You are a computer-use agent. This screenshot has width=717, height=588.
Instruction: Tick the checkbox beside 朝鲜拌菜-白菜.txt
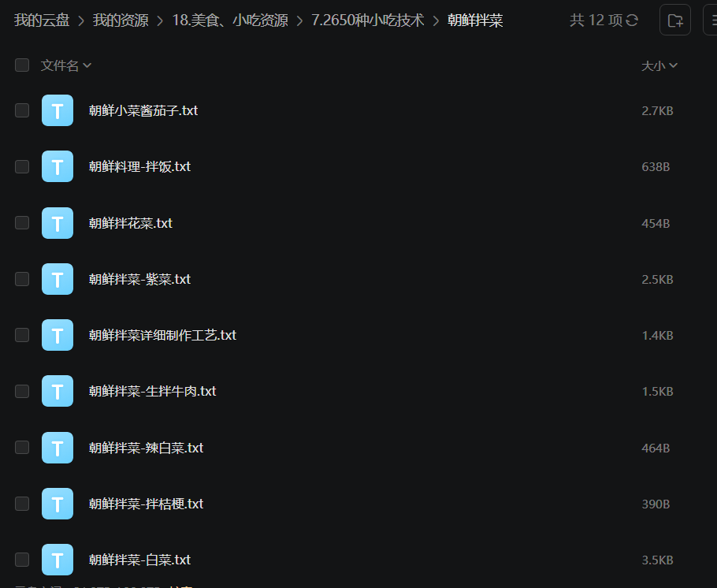(22, 560)
